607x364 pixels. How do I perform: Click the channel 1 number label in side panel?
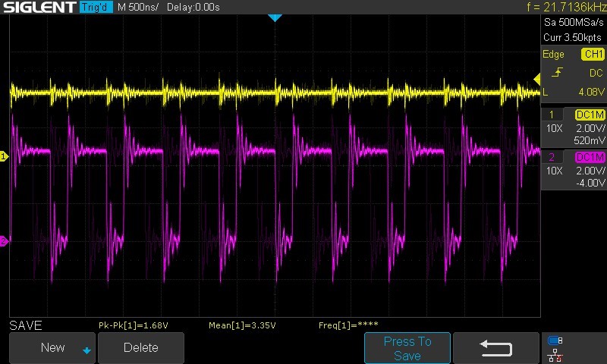pyautogui.click(x=552, y=115)
